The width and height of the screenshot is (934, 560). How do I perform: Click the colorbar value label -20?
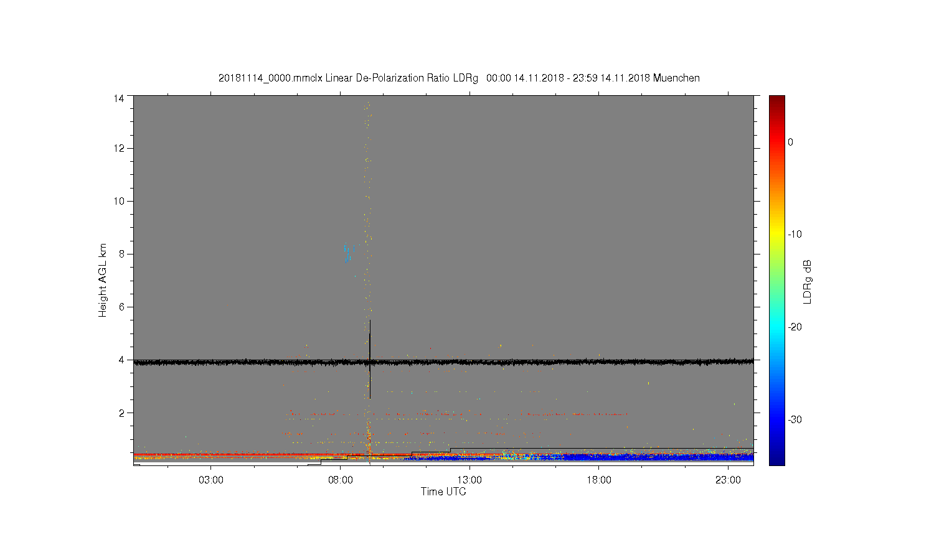click(x=795, y=327)
